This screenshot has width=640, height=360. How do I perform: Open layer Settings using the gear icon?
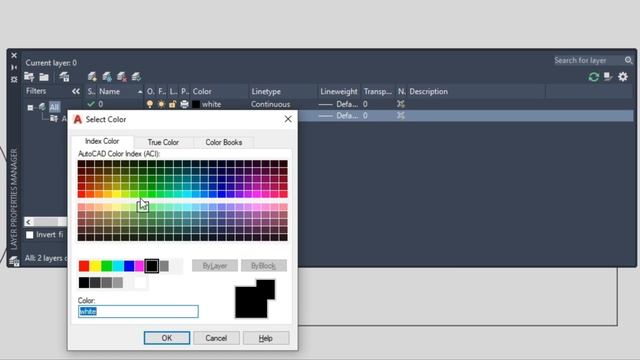click(x=623, y=77)
